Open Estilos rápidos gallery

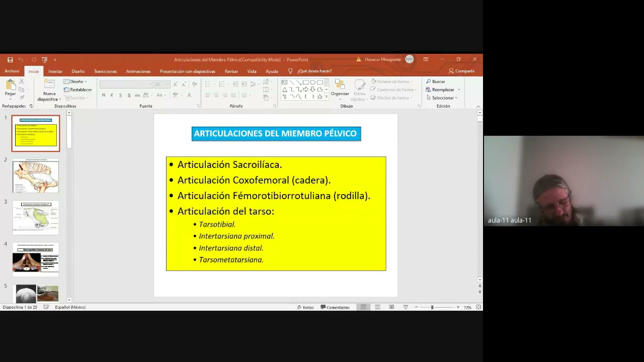pos(359,90)
